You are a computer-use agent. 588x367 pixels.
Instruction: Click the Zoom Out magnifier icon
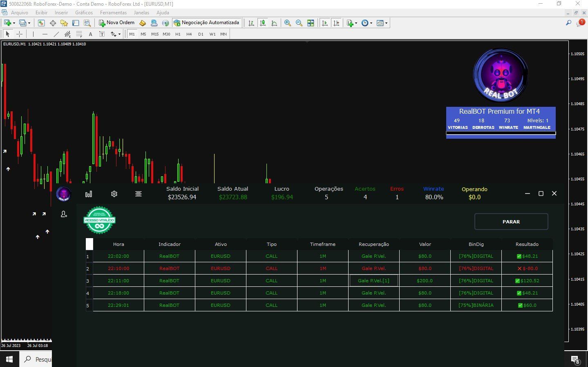[299, 23]
